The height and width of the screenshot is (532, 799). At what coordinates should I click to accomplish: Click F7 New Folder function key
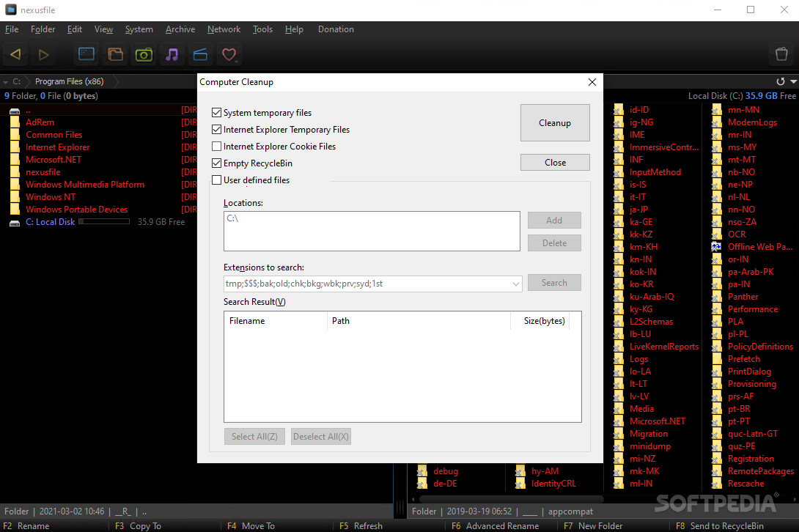coord(593,526)
